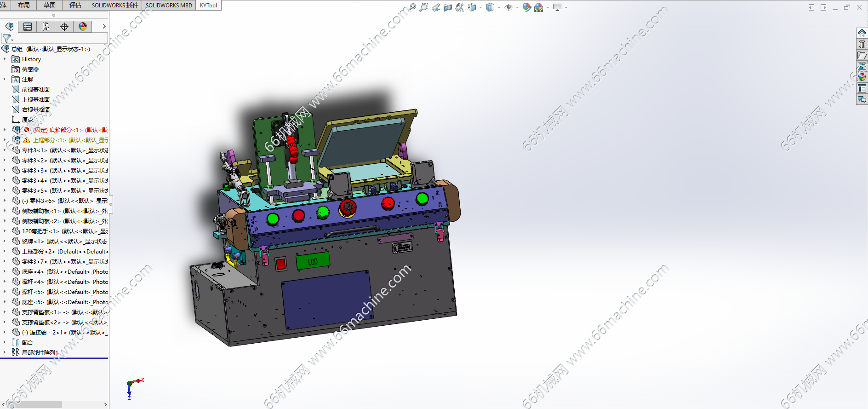This screenshot has width=868, height=409.
Task: Click the View Orientation cube icon
Action: [x=472, y=7]
